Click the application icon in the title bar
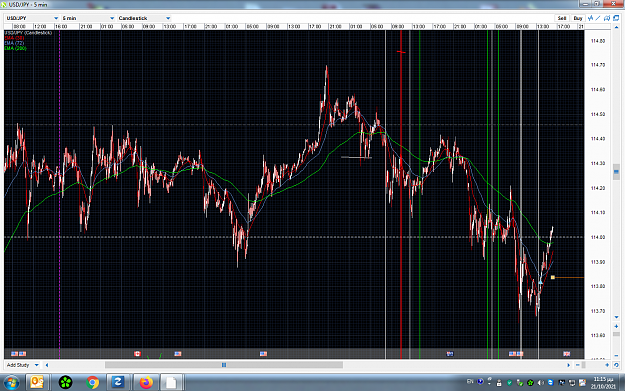625x391 pixels. (4, 4)
